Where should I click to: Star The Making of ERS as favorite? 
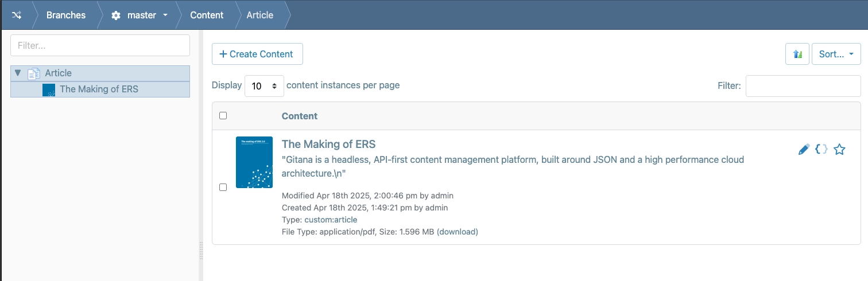839,150
